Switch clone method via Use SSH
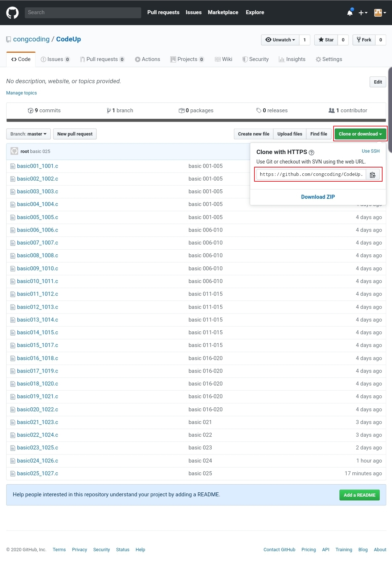This screenshot has height=561, width=392. click(371, 151)
